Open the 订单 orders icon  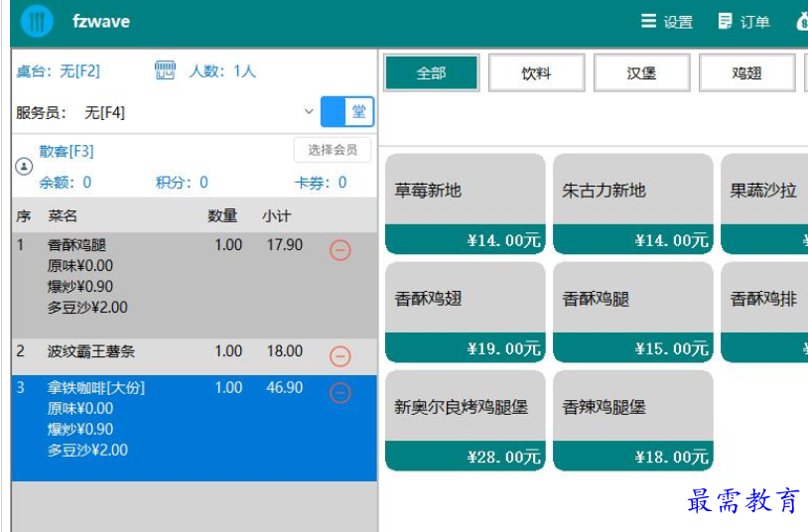725,21
